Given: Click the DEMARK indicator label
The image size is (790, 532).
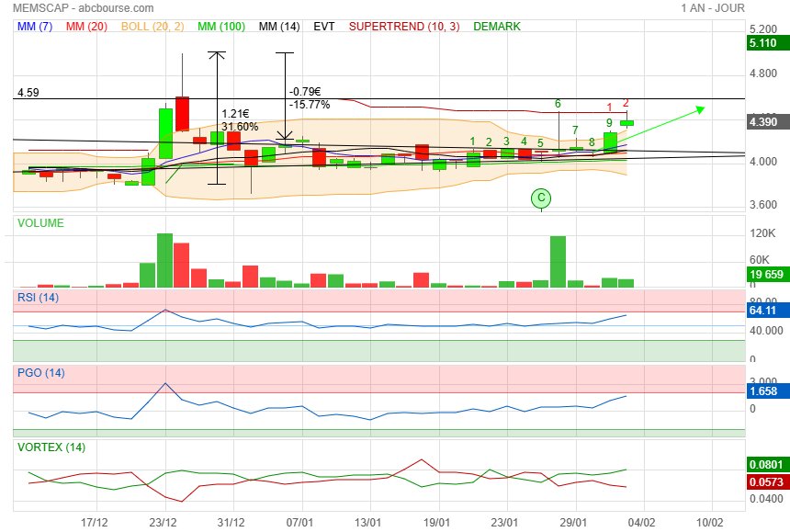Looking at the screenshot, I should click(x=497, y=27).
